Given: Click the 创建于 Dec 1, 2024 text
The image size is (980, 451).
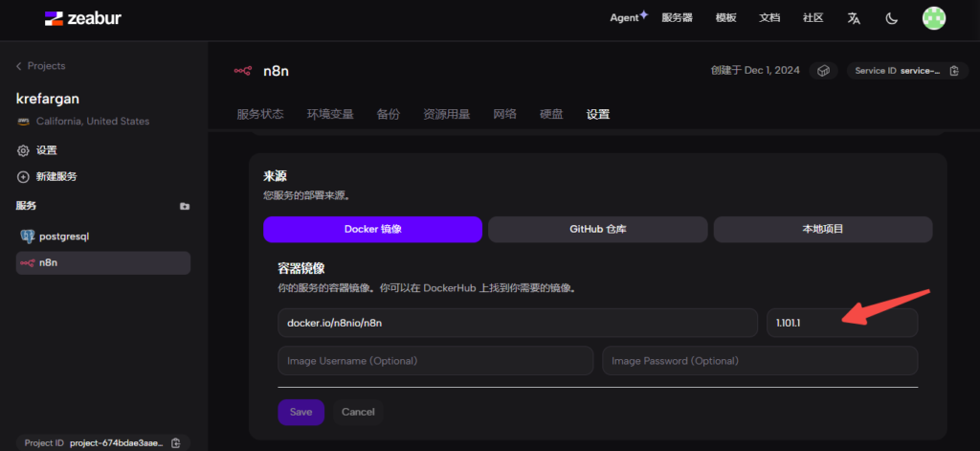Looking at the screenshot, I should pyautogui.click(x=755, y=71).
